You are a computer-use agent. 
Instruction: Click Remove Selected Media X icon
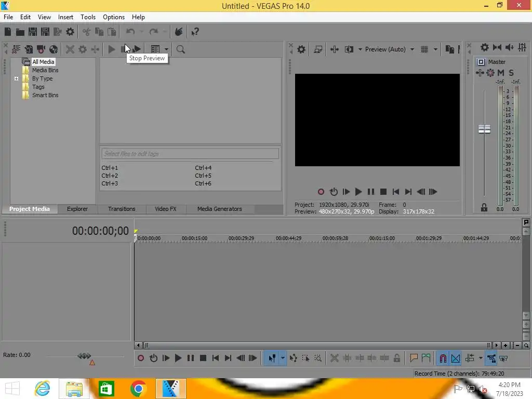point(70,49)
